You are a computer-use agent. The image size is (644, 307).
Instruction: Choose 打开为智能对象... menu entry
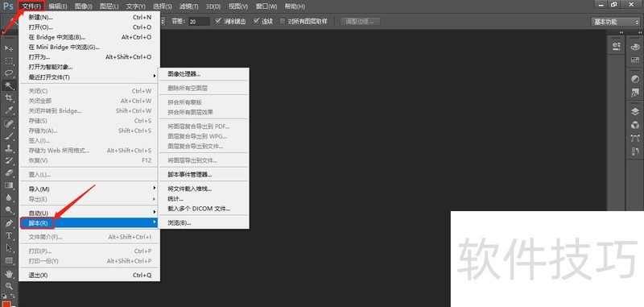click(90, 67)
